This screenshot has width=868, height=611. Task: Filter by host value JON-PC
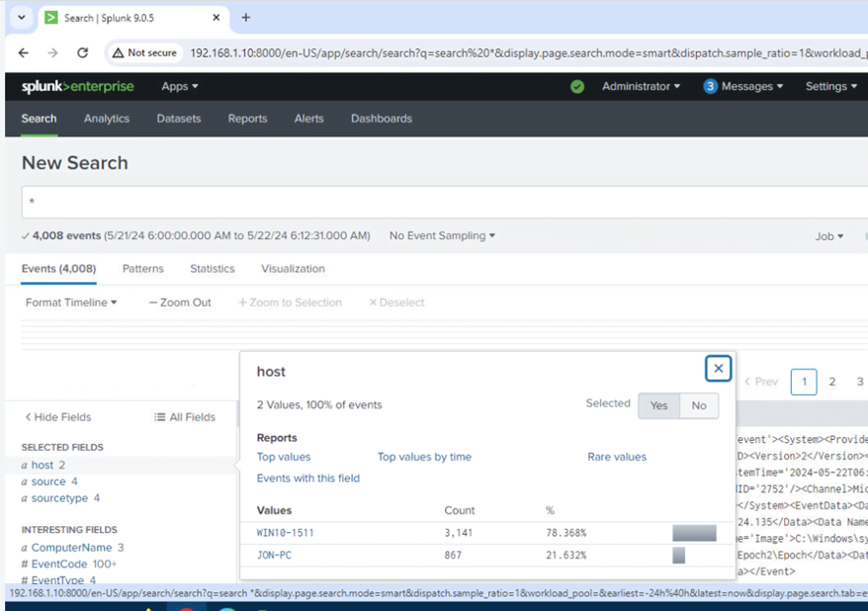click(x=274, y=555)
